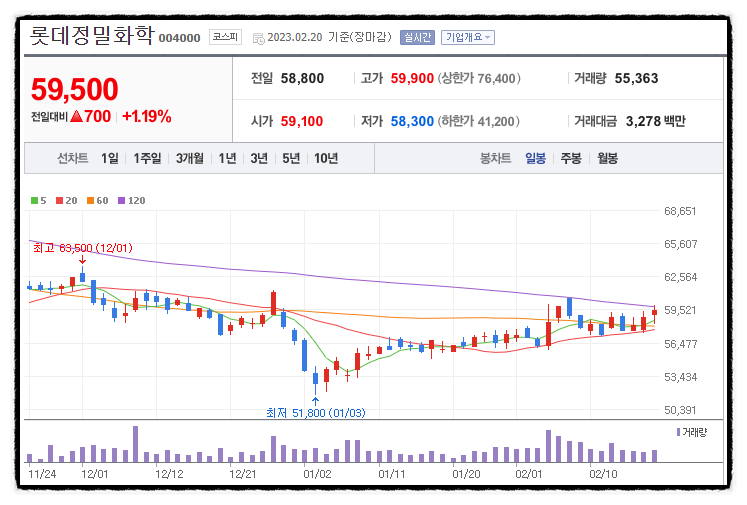747x505 pixels.
Task: Click the red up-triangle icon next to 700
Action: point(76,116)
